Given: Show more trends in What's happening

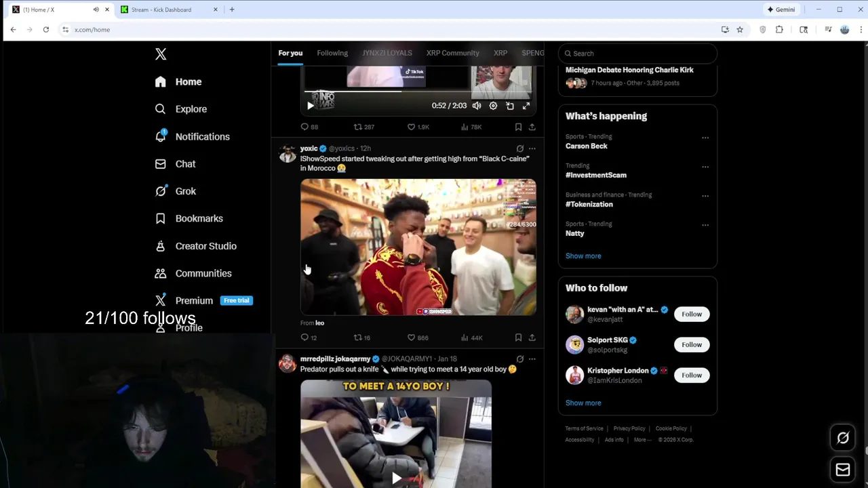Looking at the screenshot, I should click(x=583, y=256).
